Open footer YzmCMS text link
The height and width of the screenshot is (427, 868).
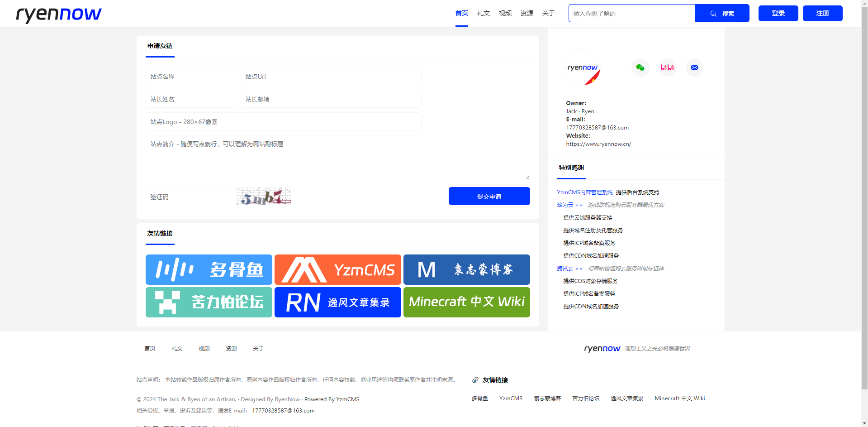click(x=511, y=398)
